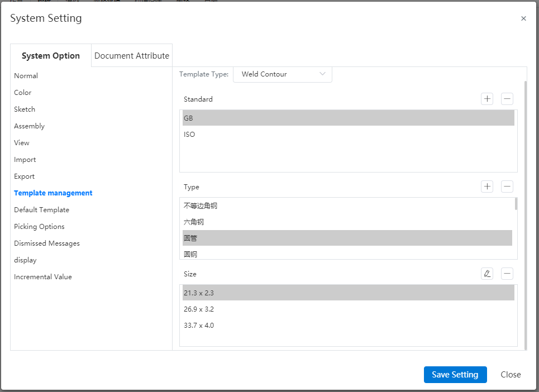Click the settings panel vertical scrollbar
539x392 pixels.
coord(525,215)
